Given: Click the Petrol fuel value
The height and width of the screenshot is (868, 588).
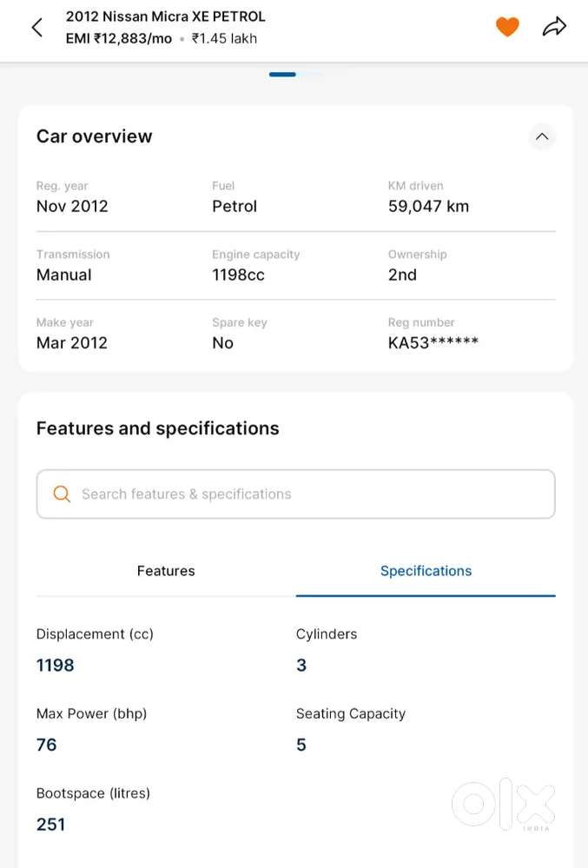Looking at the screenshot, I should [x=235, y=207].
